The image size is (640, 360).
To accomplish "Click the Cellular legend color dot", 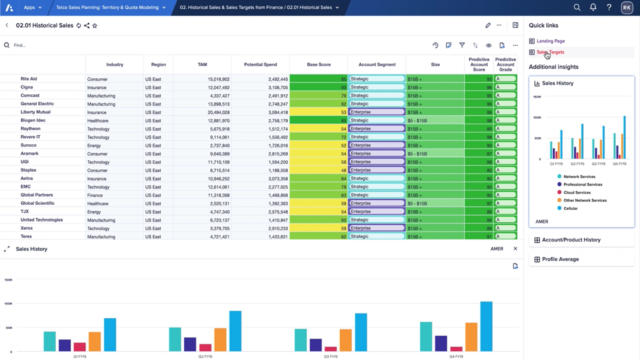I will click(x=559, y=208).
